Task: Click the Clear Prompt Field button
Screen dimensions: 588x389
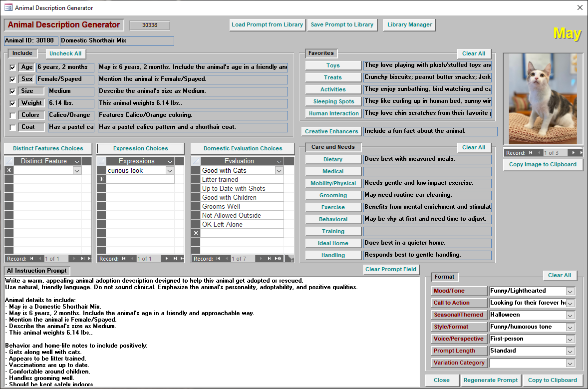Action: pos(391,269)
